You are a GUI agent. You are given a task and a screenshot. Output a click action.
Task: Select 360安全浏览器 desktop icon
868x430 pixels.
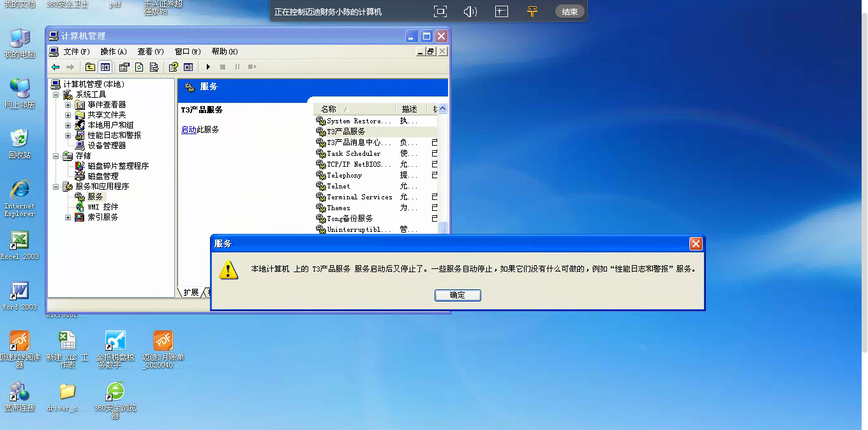[115, 400]
